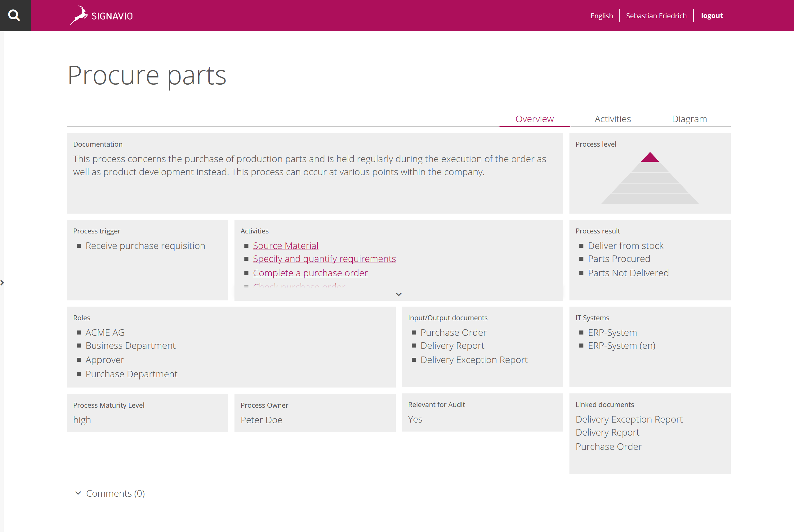
Task: Select the Business Department role
Action: click(130, 345)
